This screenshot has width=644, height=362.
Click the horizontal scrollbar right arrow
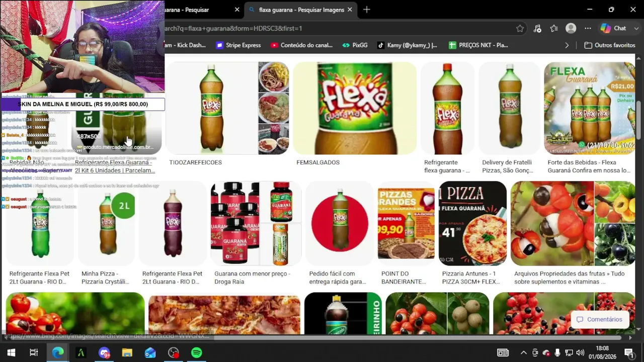pyautogui.click(x=631, y=337)
